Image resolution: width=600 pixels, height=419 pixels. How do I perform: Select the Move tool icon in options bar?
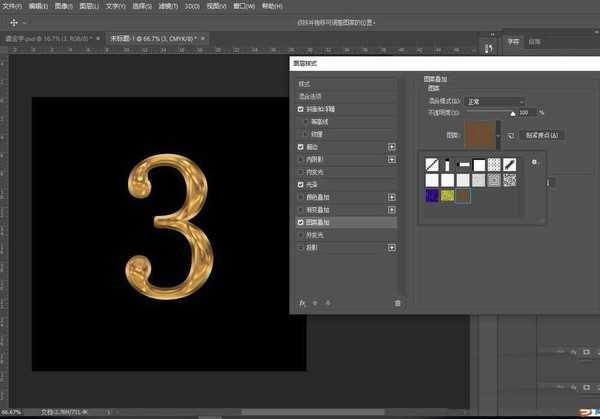click(14, 22)
